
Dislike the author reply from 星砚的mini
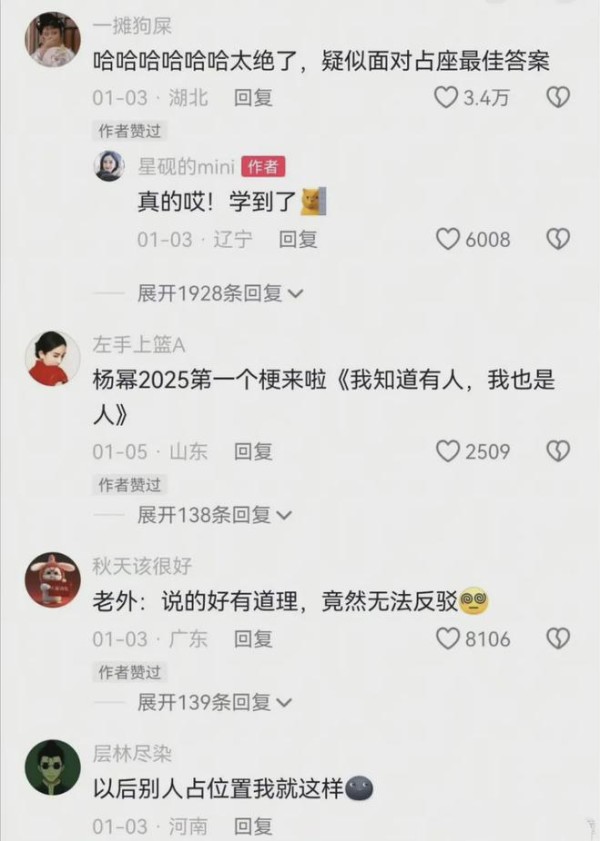(558, 239)
